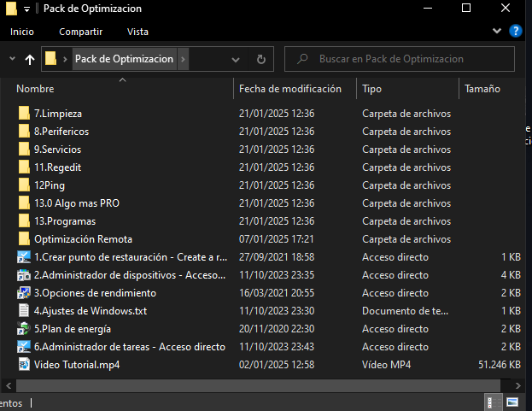Image resolution: width=532 pixels, height=411 pixels.
Task: Click the date '20/11/2020 22:30'
Action: (277, 329)
